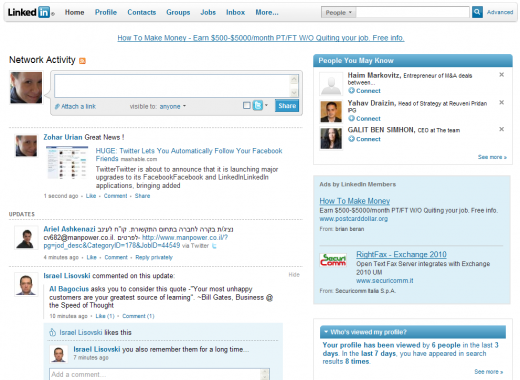Image resolution: width=520 pixels, height=380 pixels.
Task: Open the Contacts menu
Action: click(142, 12)
